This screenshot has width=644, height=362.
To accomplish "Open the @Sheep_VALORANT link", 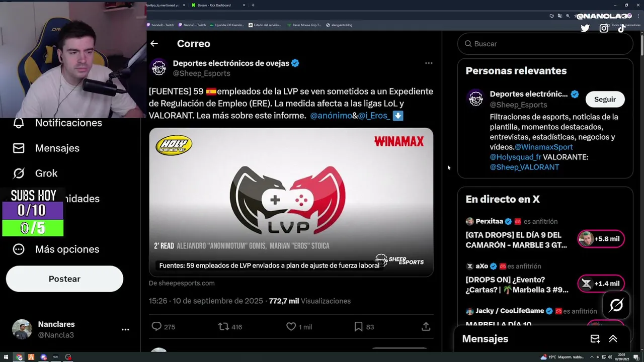I will point(524,167).
